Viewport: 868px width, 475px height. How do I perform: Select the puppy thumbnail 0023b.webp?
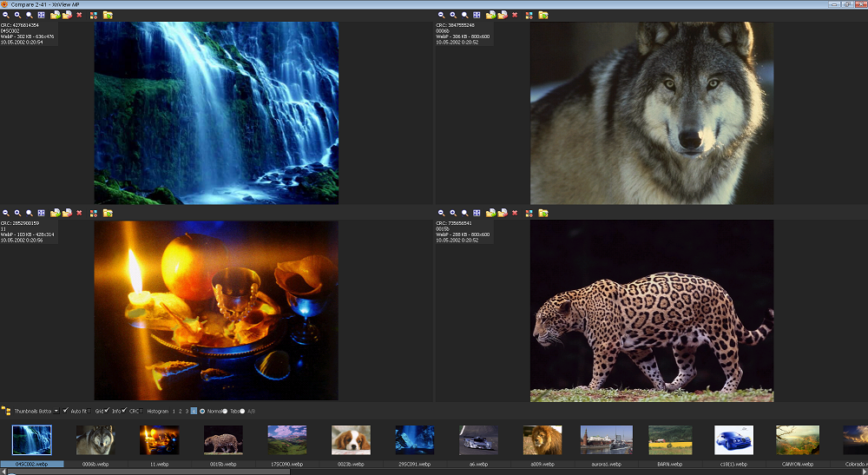click(351, 440)
